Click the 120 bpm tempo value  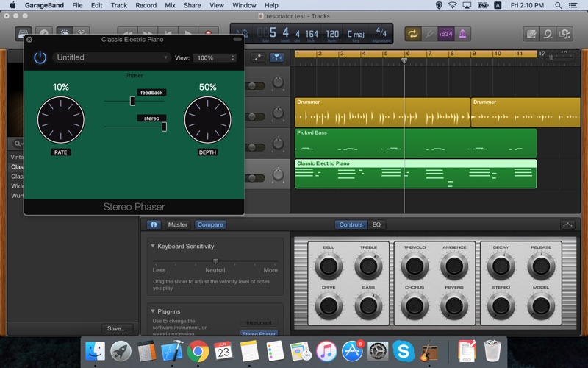tap(332, 35)
